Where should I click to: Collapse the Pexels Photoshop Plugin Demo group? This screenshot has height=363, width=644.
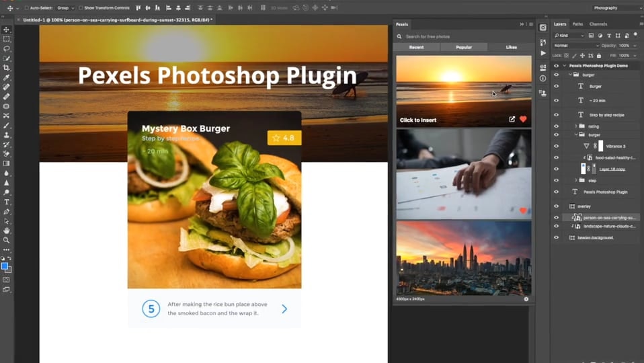564,66
